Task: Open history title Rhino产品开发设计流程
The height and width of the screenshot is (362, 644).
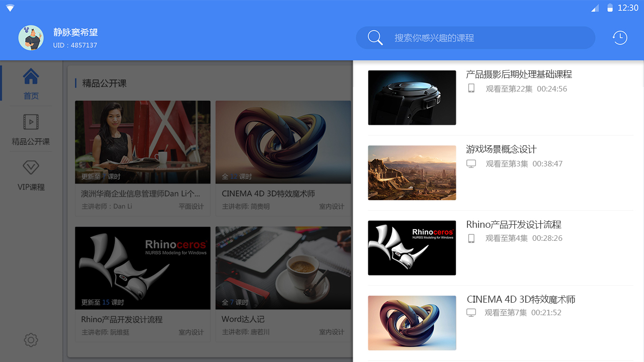Action: 514,225
